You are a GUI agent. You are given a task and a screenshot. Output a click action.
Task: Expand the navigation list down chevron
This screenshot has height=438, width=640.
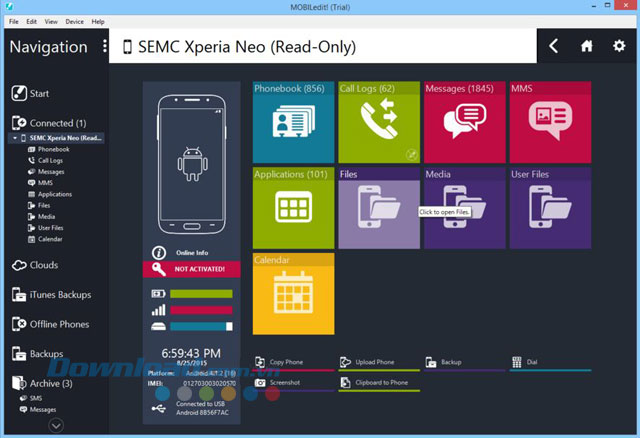coord(56,426)
